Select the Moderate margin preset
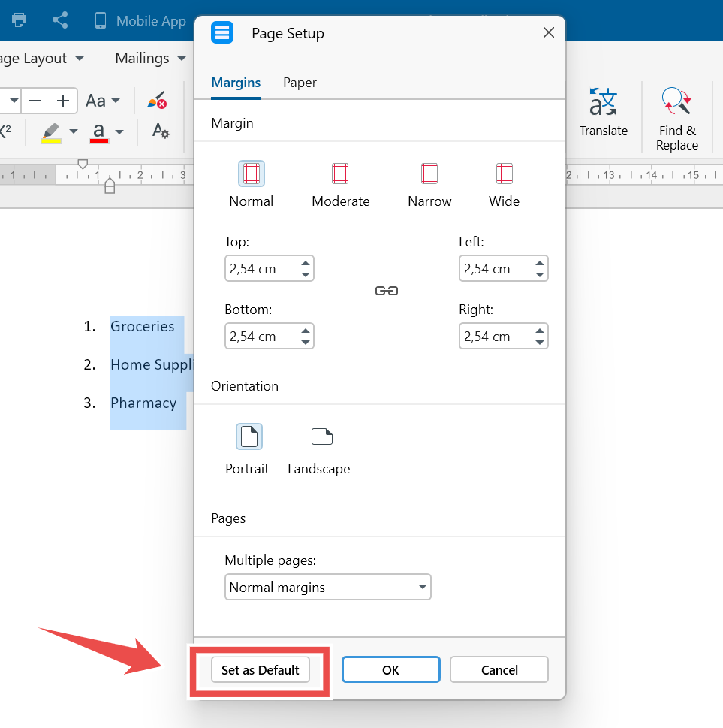This screenshot has width=723, height=728. [x=341, y=184]
